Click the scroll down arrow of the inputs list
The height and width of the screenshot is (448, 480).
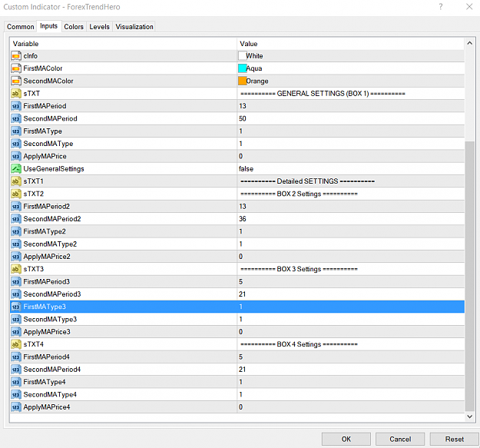point(469,416)
